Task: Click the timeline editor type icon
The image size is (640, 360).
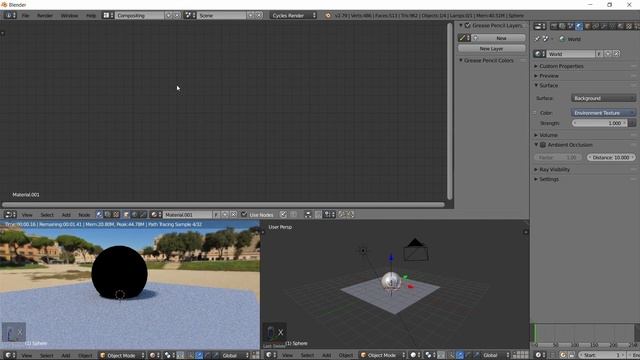Action: coord(540,355)
